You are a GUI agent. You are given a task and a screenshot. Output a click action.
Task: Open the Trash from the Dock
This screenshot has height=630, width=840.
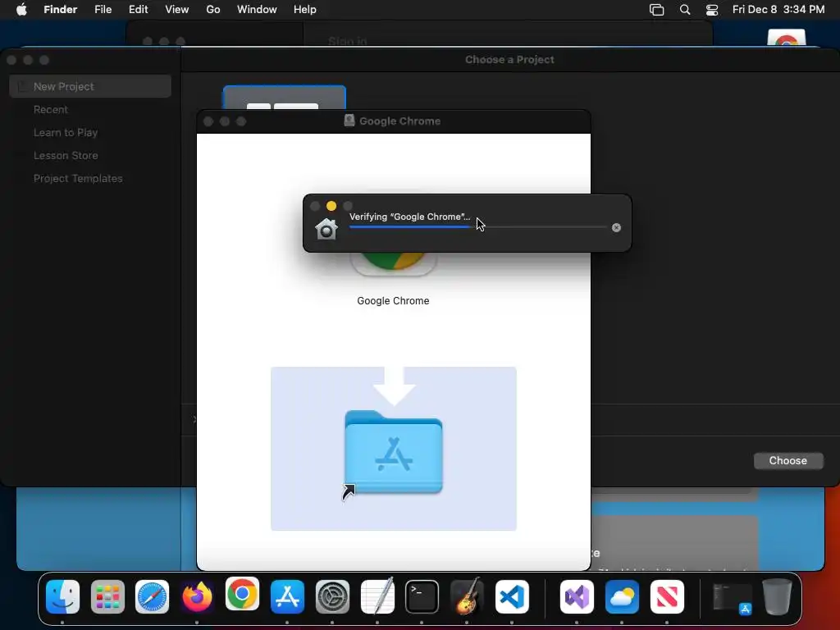[777, 596]
